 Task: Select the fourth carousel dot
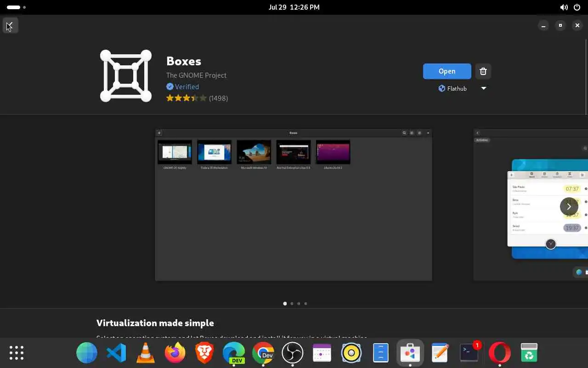tap(305, 304)
